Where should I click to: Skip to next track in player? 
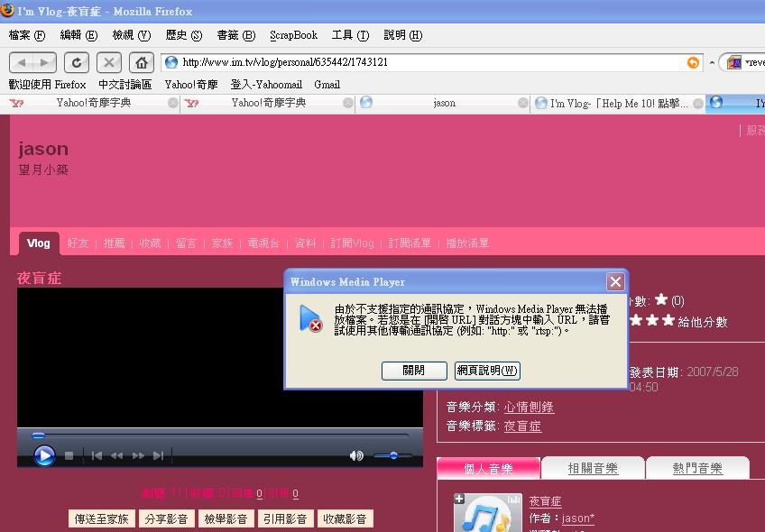click(159, 456)
